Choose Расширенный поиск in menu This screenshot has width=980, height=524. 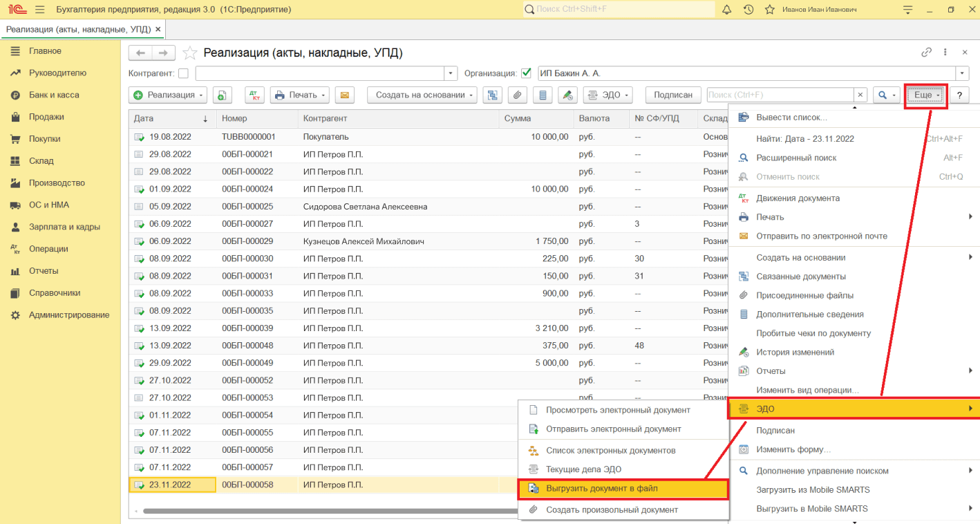796,158
